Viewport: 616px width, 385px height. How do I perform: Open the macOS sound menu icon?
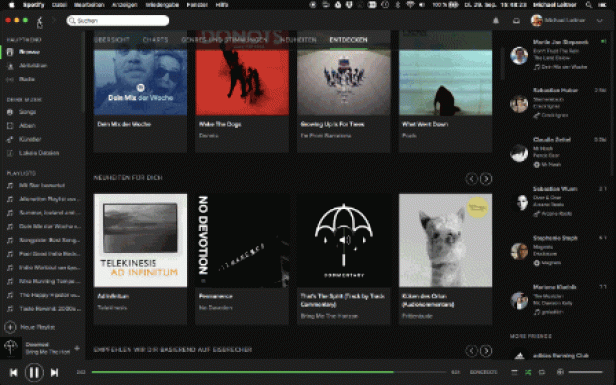(422, 5)
